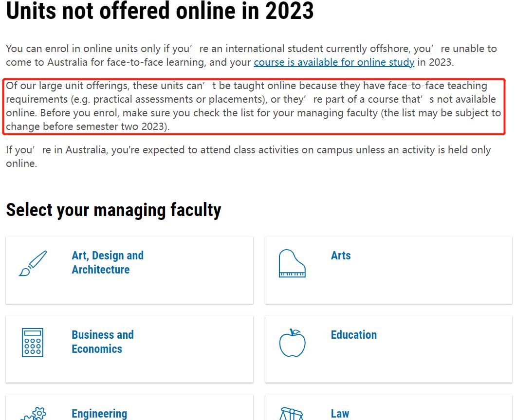516x420 pixels.
Task: Select the Engineering faculty link
Action: pyautogui.click(x=99, y=414)
